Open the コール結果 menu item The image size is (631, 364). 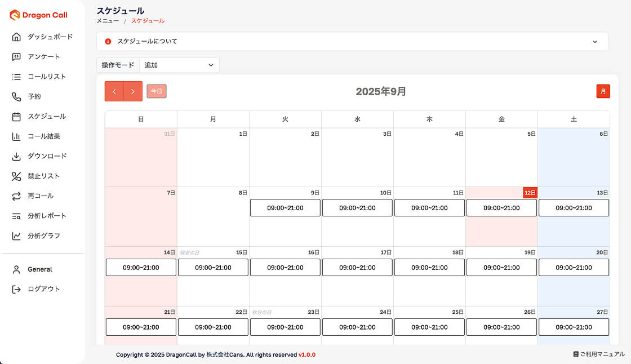(x=44, y=136)
